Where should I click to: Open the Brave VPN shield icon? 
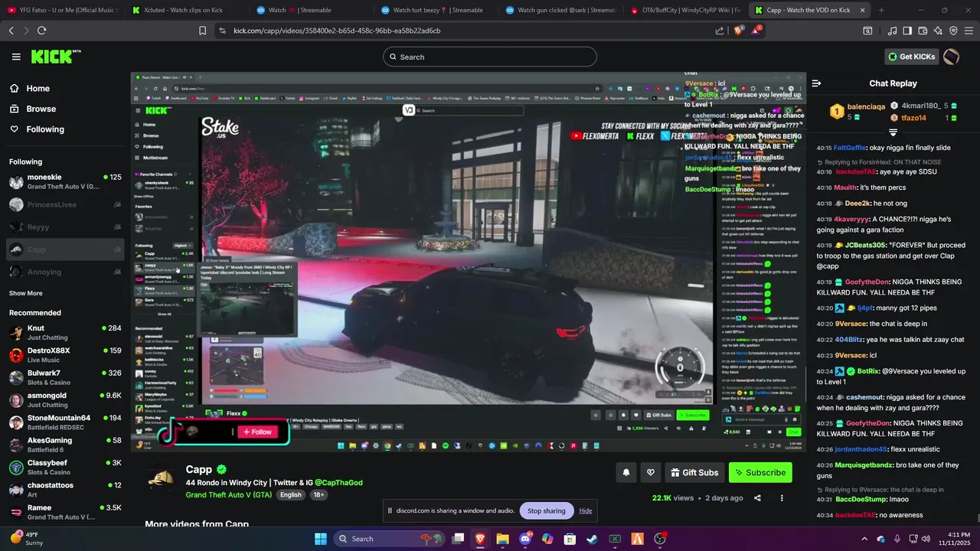tap(953, 31)
